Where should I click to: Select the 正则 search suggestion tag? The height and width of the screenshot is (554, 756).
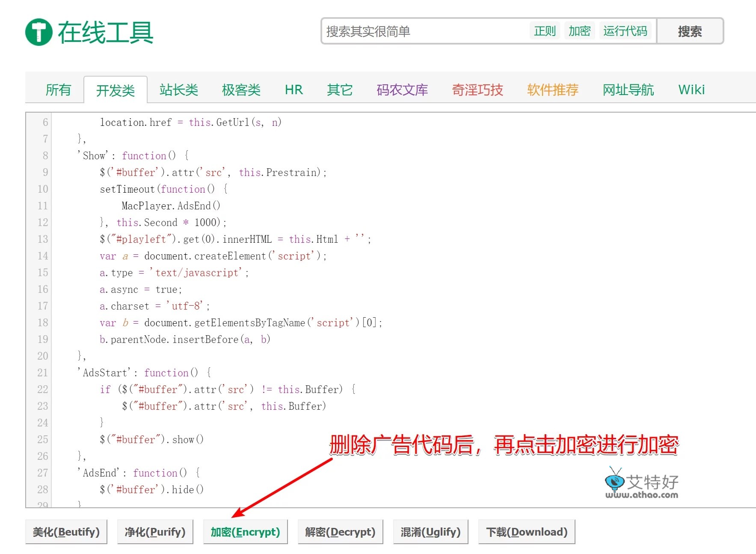545,31
